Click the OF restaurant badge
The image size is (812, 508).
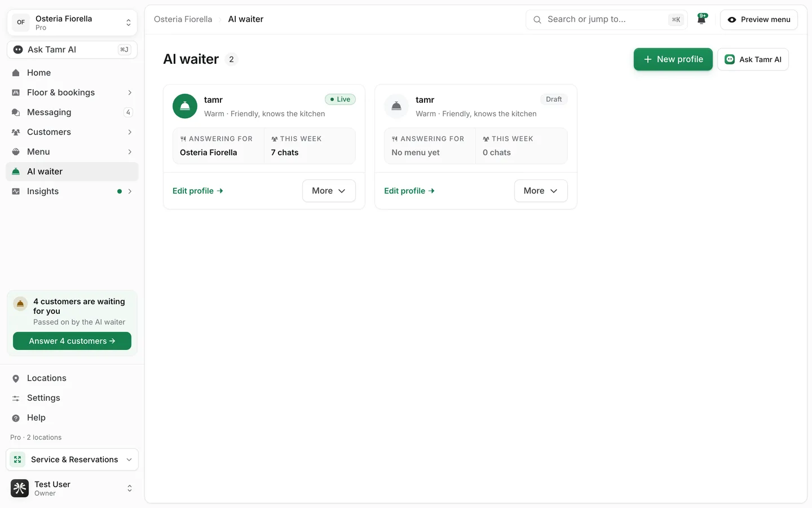21,22
